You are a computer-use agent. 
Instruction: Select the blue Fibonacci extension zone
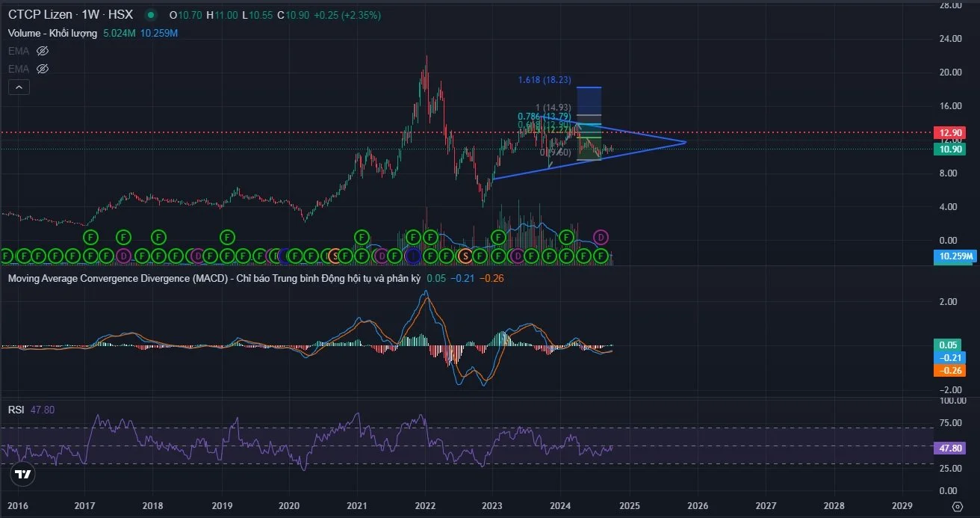coord(589,101)
